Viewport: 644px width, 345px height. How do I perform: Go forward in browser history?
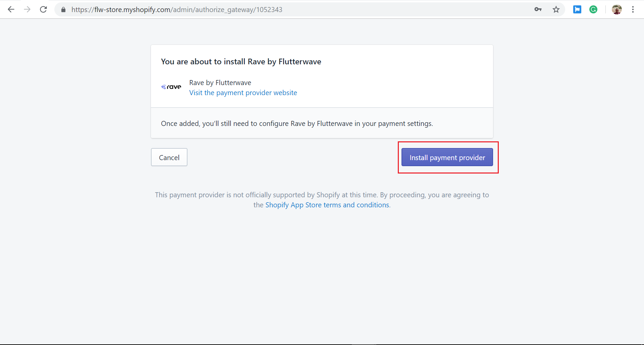(x=27, y=9)
